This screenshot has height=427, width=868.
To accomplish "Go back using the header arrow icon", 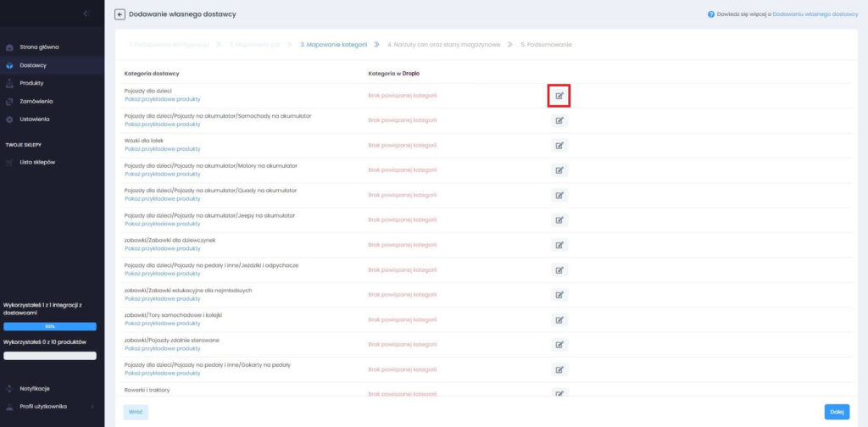I will [x=120, y=14].
